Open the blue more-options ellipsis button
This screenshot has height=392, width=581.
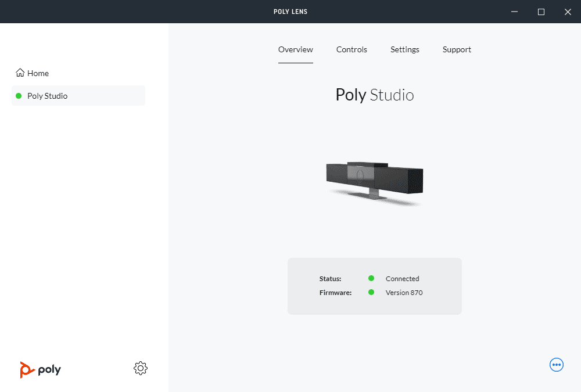tap(556, 365)
